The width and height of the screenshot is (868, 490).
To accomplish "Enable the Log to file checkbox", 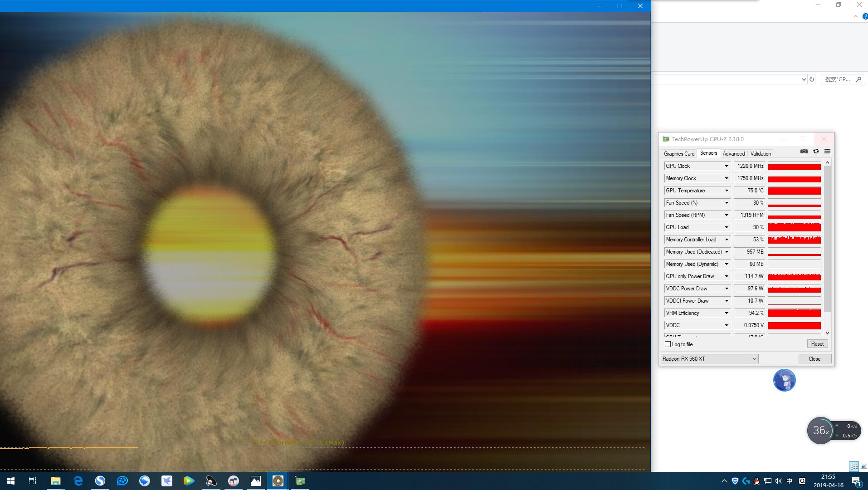I will [668, 344].
